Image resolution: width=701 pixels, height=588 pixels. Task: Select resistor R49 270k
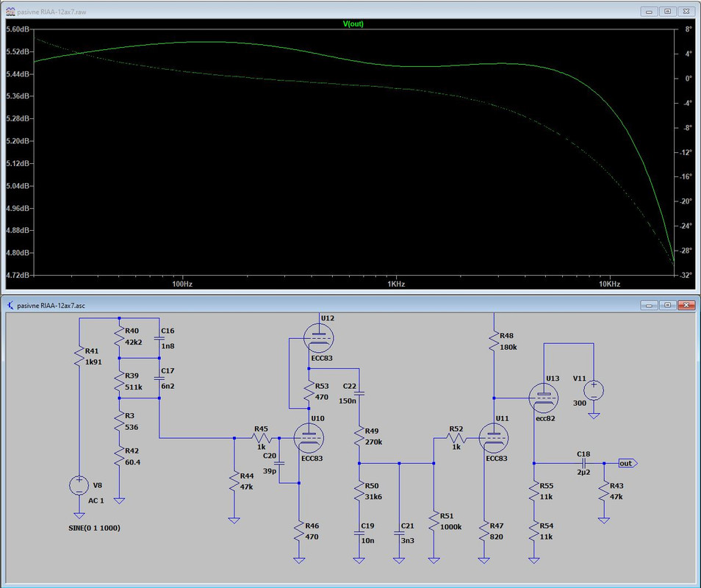point(359,437)
